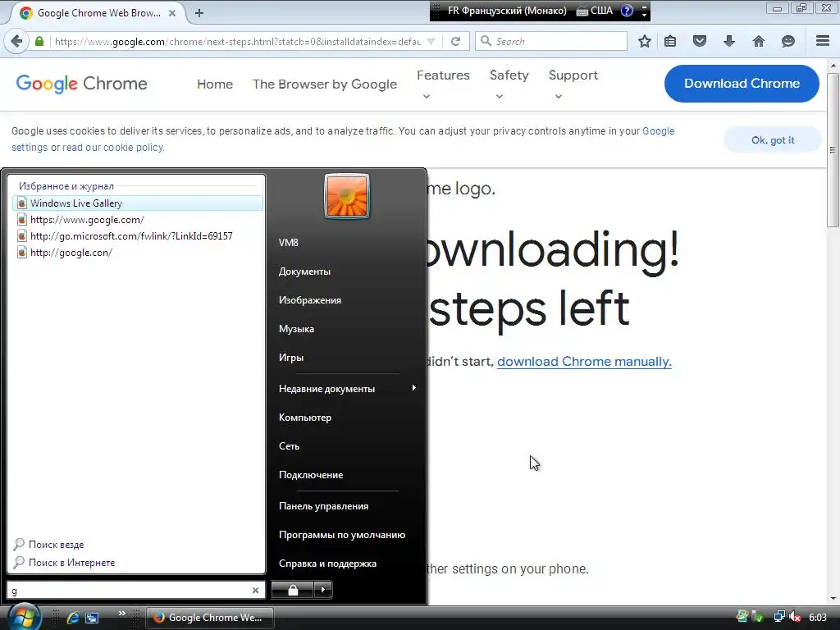Open the shutdown options arrow

click(x=322, y=590)
